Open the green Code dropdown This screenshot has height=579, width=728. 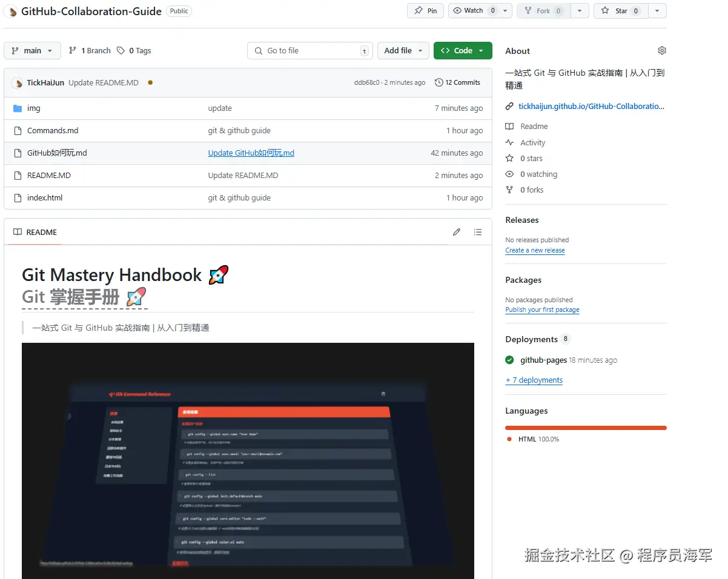click(463, 50)
